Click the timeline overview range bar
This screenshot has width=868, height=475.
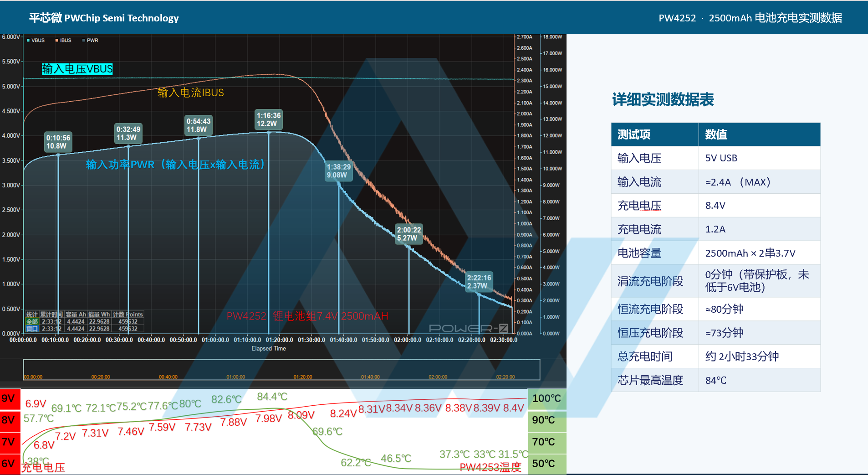point(281,369)
